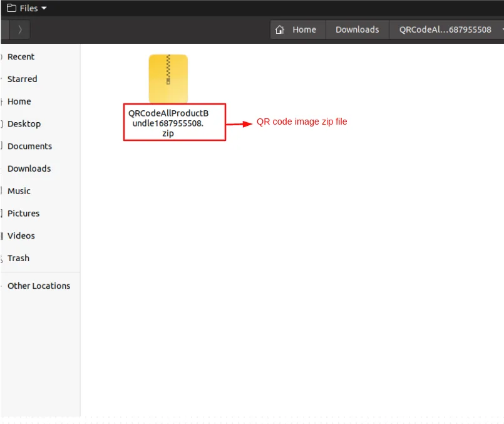
Task: Click the Home text in path bar
Action: pos(304,29)
